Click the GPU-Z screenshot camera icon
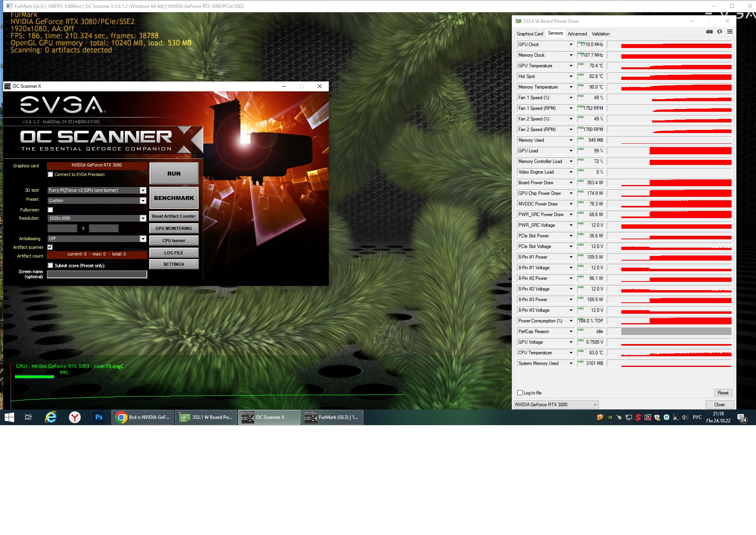 710,32
